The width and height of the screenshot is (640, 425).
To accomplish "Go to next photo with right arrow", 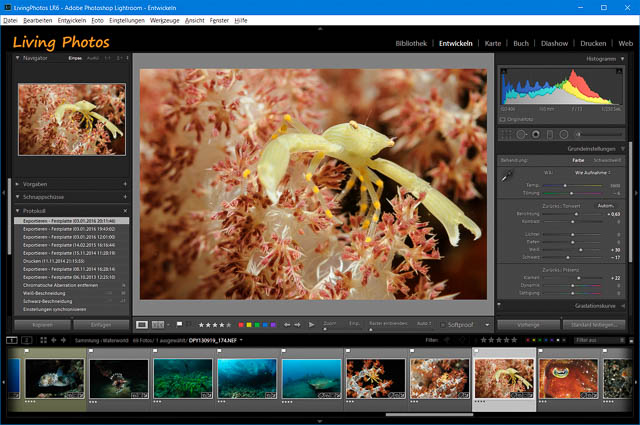I will pos(298,325).
